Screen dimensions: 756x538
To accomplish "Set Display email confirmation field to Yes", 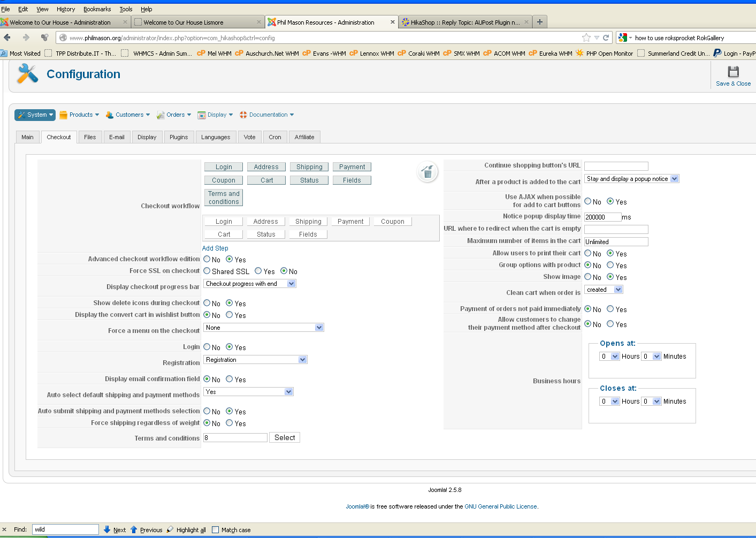I will [230, 379].
